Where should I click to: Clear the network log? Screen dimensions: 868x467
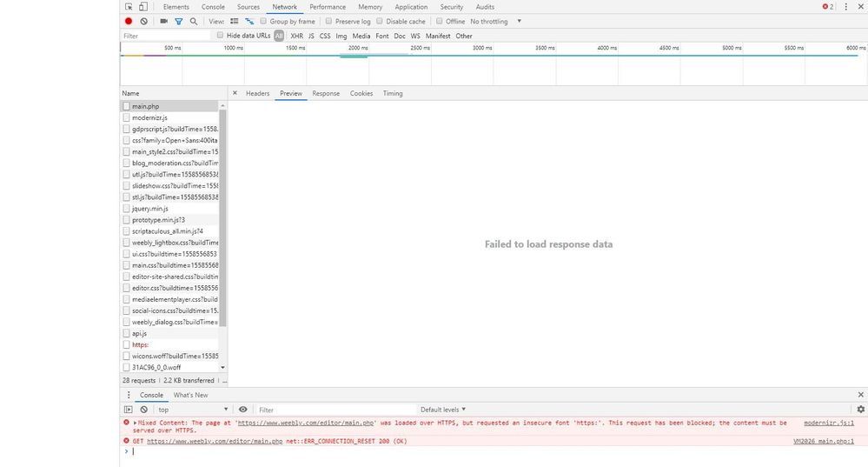click(x=144, y=21)
